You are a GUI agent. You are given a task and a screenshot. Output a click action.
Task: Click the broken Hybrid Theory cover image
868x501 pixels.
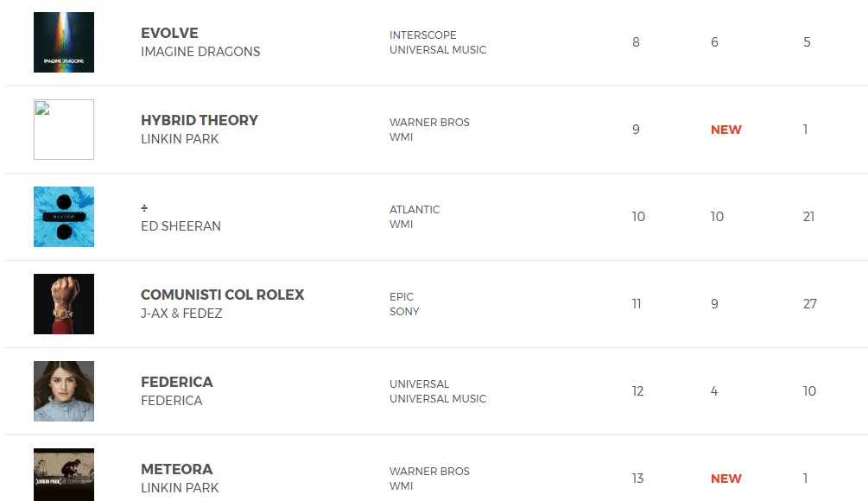(64, 130)
